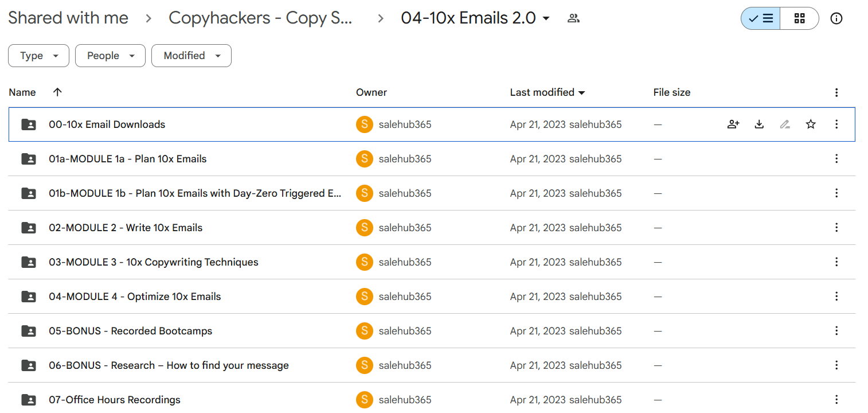Screen dimensions: 868x413
Task: Download the 00-10x Email Downloads folder
Action: 759,124
